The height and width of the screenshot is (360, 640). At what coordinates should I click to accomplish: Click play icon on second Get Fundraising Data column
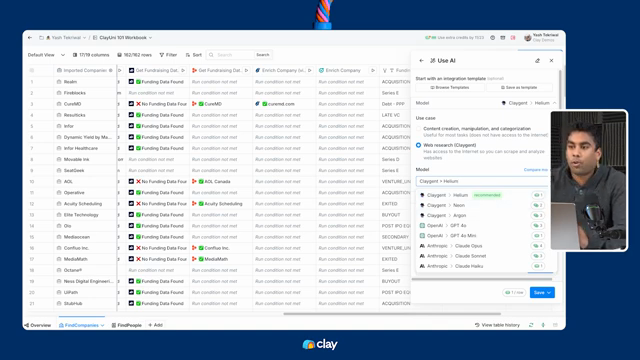pyautogui.click(x=247, y=70)
